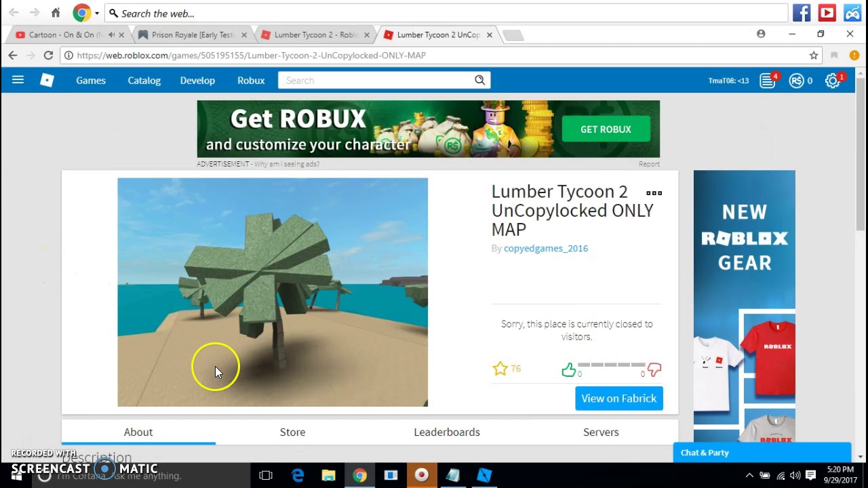Image resolution: width=868 pixels, height=488 pixels.
Task: Launch Microsoft Edge from taskbar
Action: [298, 476]
